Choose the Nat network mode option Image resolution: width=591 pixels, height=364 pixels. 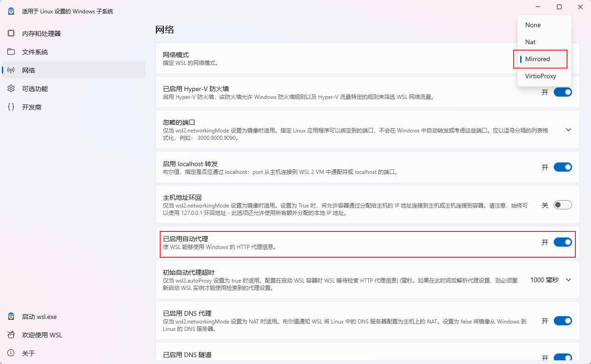tap(531, 42)
